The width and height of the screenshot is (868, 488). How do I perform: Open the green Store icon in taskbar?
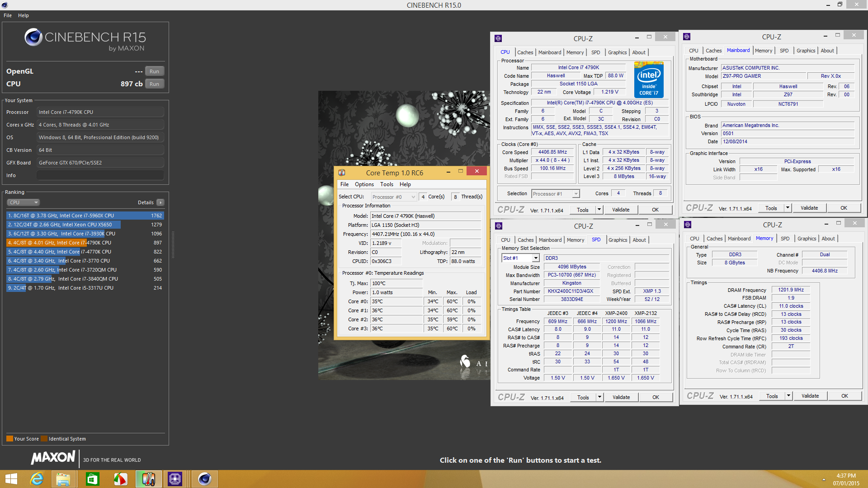92,479
